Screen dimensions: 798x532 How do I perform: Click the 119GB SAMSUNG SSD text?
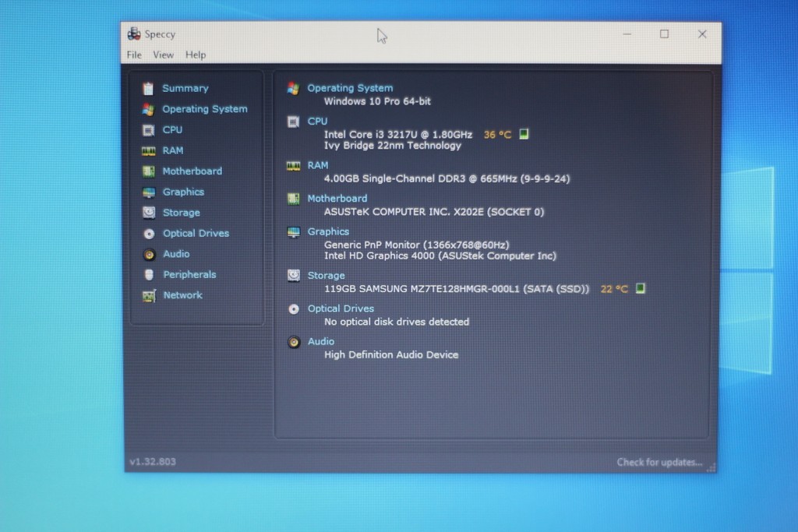click(x=457, y=290)
